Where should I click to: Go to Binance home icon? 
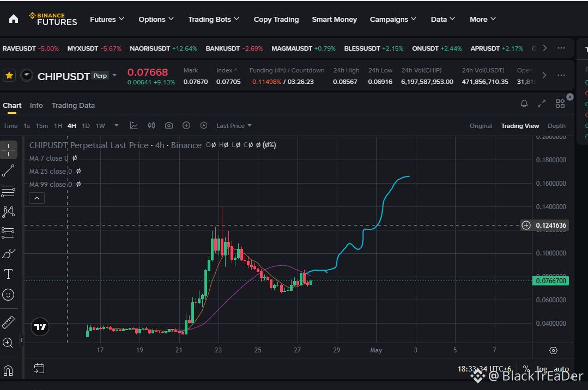click(14, 19)
